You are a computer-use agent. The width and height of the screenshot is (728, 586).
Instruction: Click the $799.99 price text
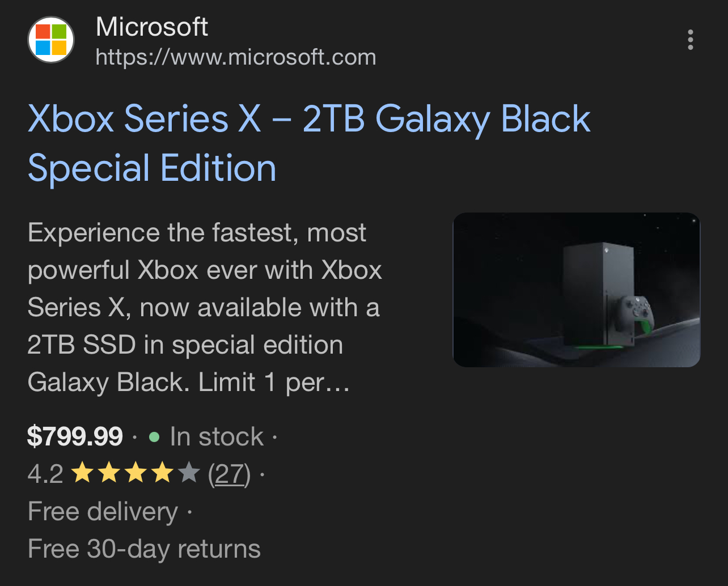pyautogui.click(x=74, y=436)
